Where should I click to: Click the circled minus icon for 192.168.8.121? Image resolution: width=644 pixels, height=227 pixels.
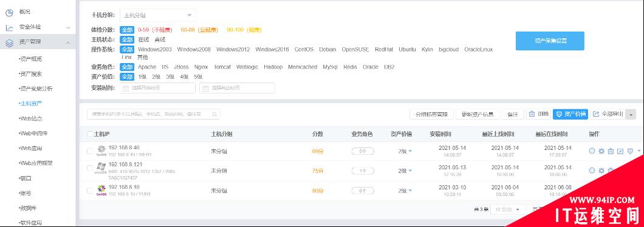[592, 171]
